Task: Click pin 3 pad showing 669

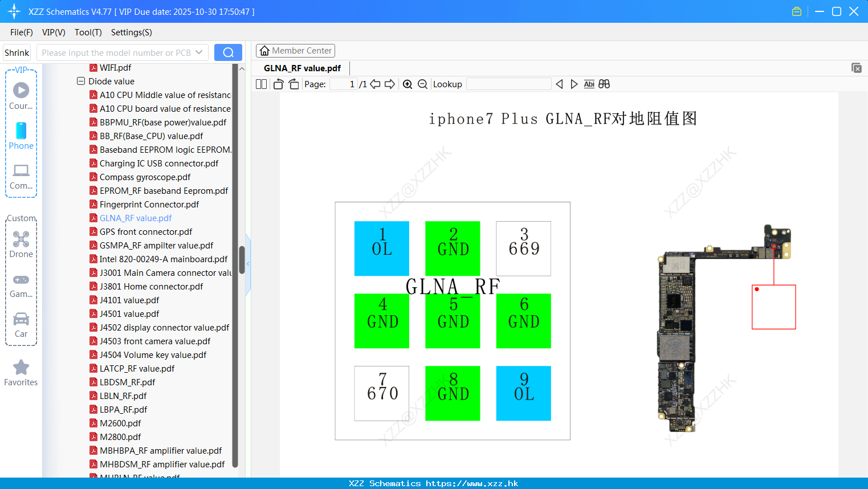Action: [524, 248]
